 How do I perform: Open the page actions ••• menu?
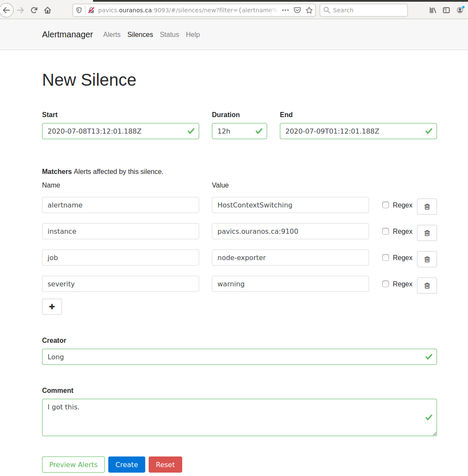click(x=285, y=10)
